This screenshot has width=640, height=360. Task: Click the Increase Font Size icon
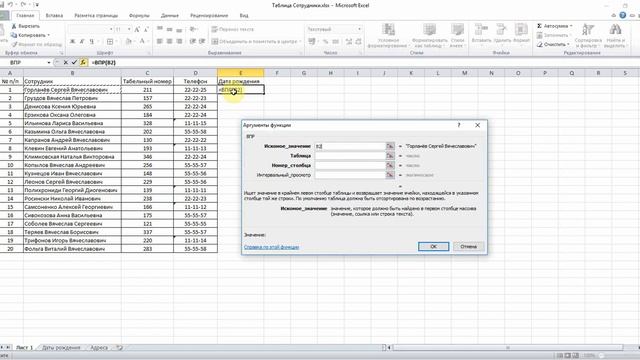137,29
